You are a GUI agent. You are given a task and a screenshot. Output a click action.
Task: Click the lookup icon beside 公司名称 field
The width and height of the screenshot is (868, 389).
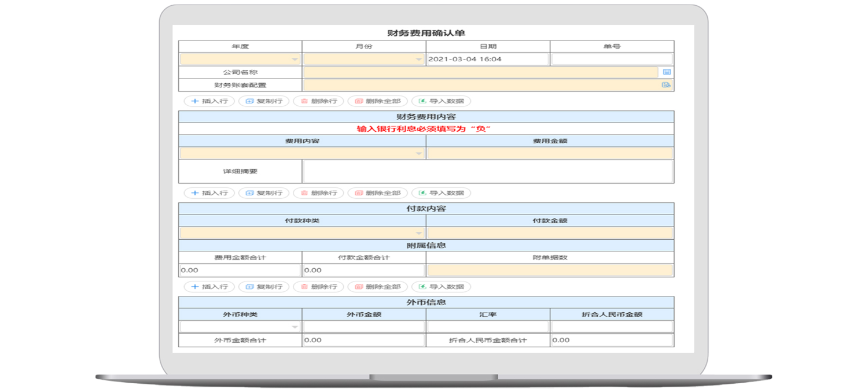[x=666, y=72]
